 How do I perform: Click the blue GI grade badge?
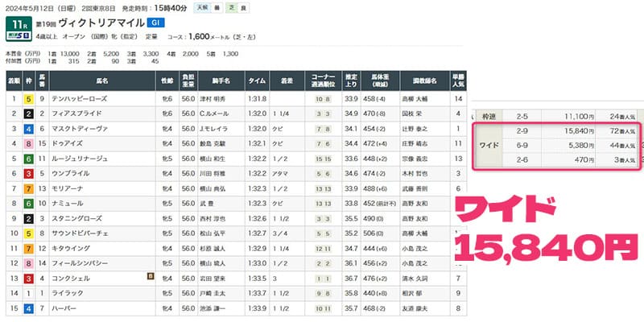(155, 23)
